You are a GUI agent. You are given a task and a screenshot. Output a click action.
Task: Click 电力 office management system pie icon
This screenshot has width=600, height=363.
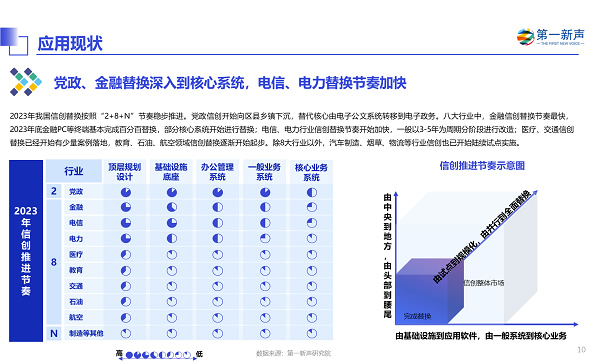(x=218, y=239)
